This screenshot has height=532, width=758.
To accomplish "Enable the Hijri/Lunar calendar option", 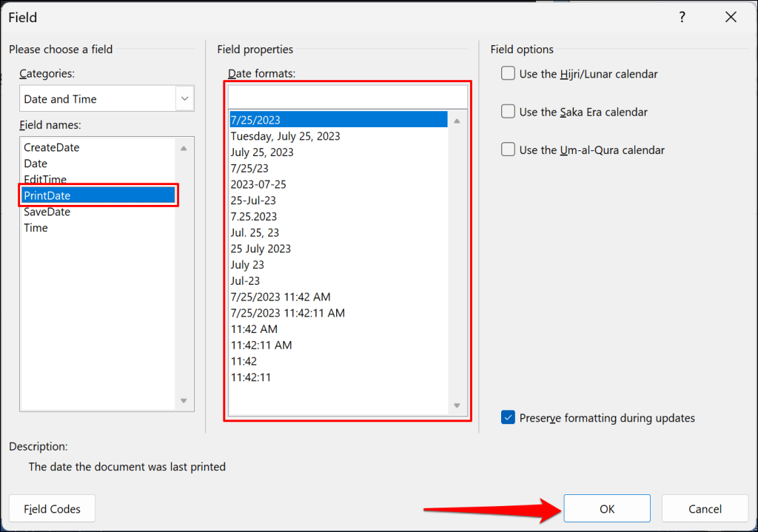I will pos(509,74).
